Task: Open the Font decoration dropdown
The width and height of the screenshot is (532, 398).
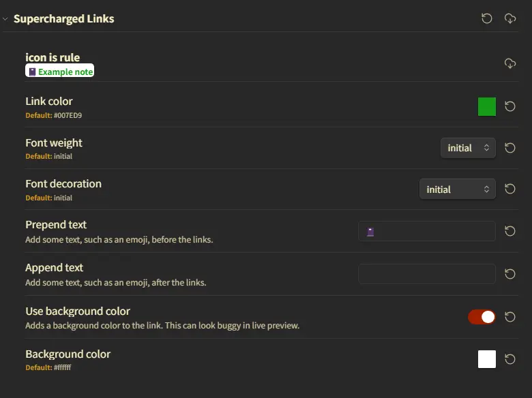Action: (457, 189)
